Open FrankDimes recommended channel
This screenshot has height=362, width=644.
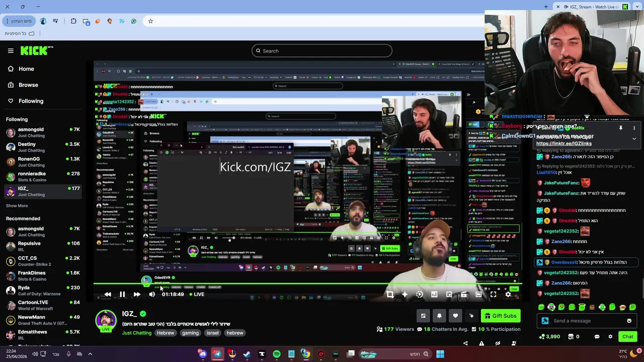pos(43,276)
